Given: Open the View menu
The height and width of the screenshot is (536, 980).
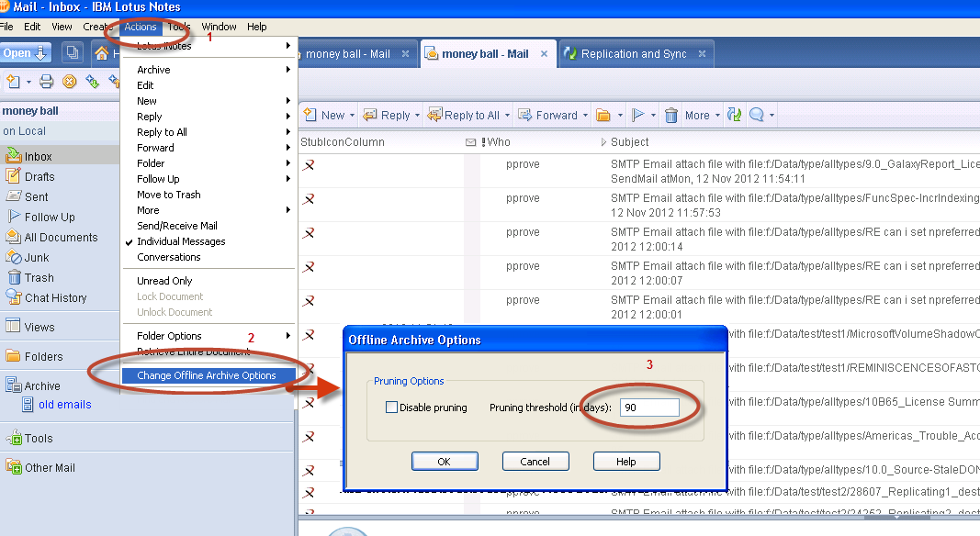Looking at the screenshot, I should pos(62,27).
